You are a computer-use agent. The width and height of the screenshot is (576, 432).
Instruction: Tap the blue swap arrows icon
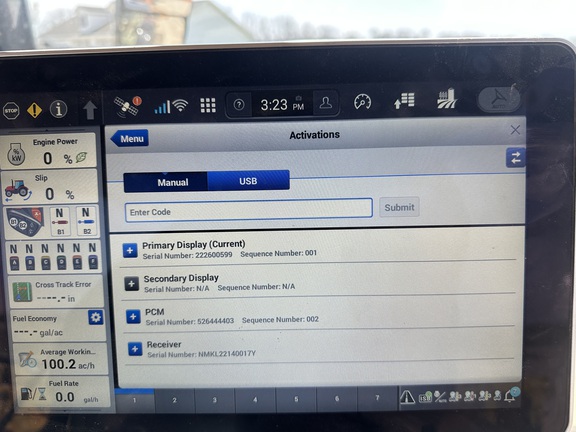coord(515,158)
